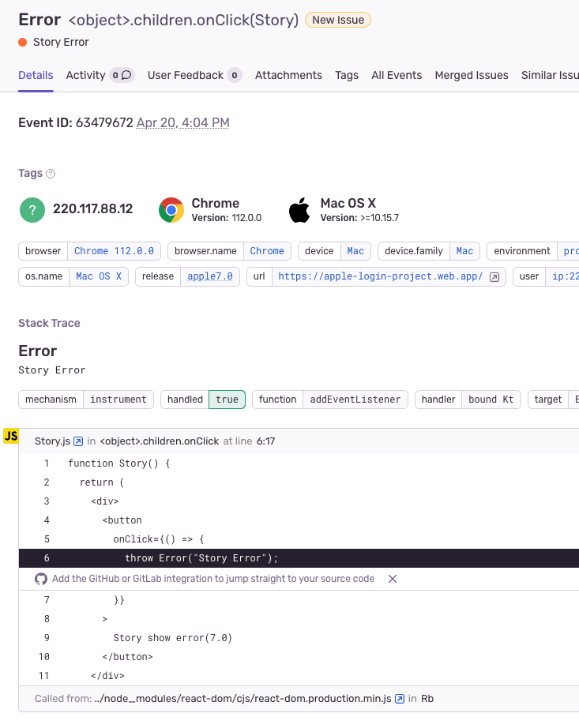Open the apple7.0 release link
Image resolution: width=579 pixels, height=728 pixels.
pos(210,276)
